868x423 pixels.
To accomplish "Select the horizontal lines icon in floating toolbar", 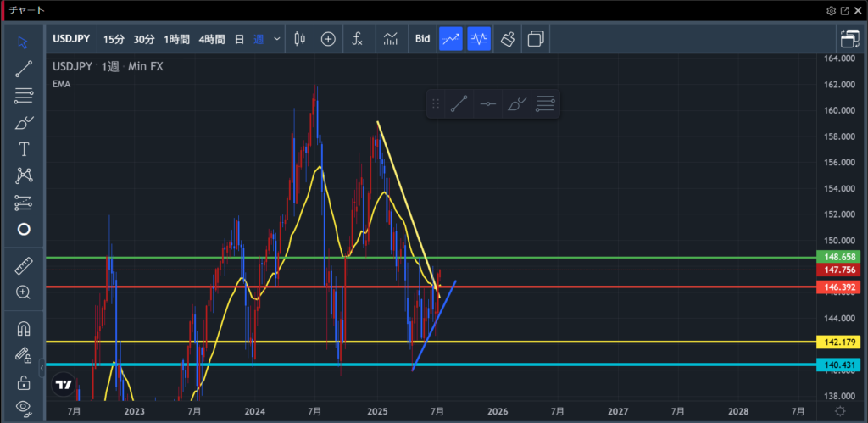I will coord(545,103).
